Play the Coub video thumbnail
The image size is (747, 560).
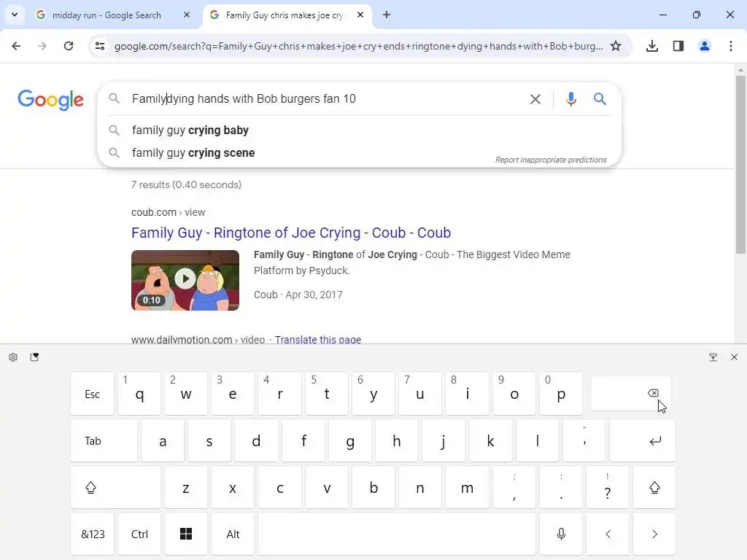click(185, 280)
